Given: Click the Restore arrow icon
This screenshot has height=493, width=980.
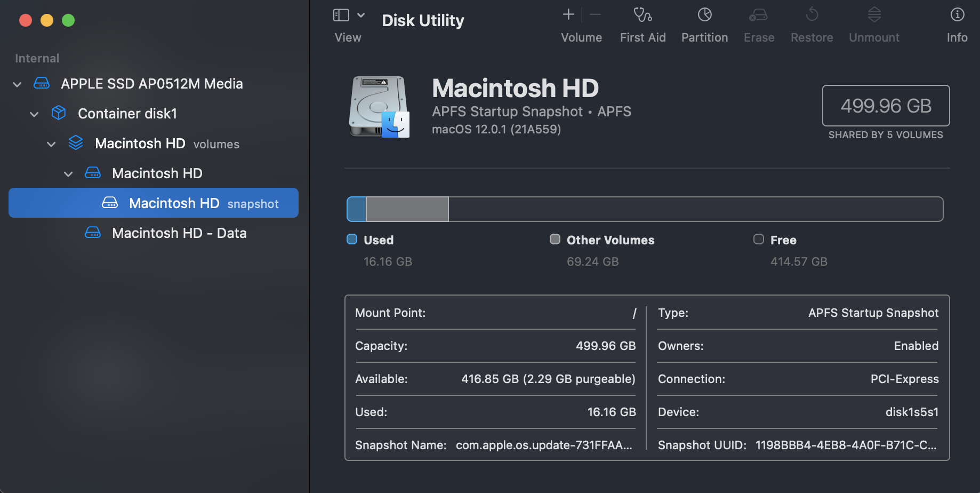Looking at the screenshot, I should click(812, 14).
